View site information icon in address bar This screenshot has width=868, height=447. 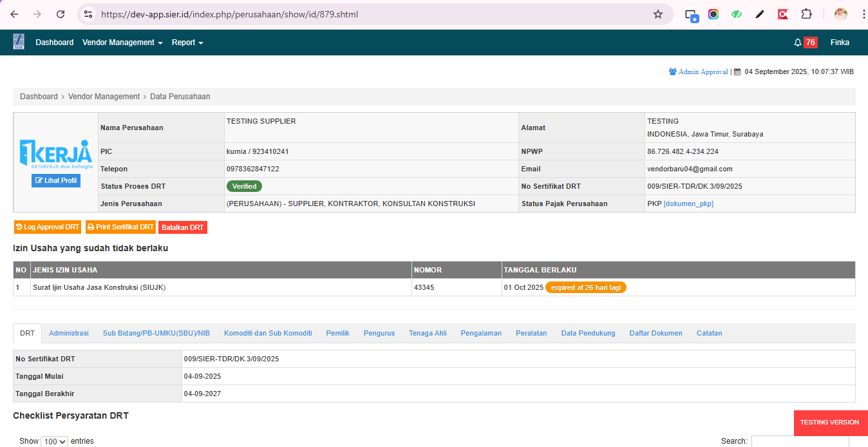[x=89, y=14]
